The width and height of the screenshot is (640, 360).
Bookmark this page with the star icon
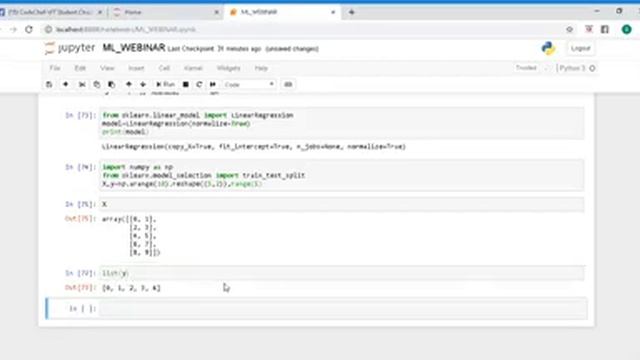tap(569, 29)
